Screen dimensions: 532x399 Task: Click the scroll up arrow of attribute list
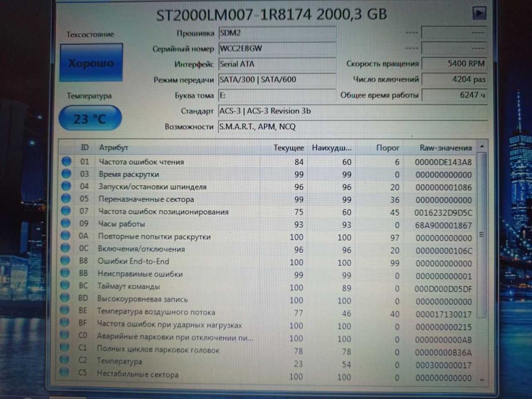[x=482, y=146]
